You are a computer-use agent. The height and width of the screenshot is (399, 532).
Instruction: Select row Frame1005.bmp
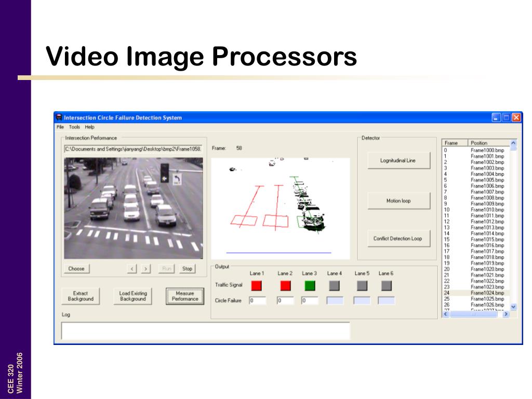(476, 180)
